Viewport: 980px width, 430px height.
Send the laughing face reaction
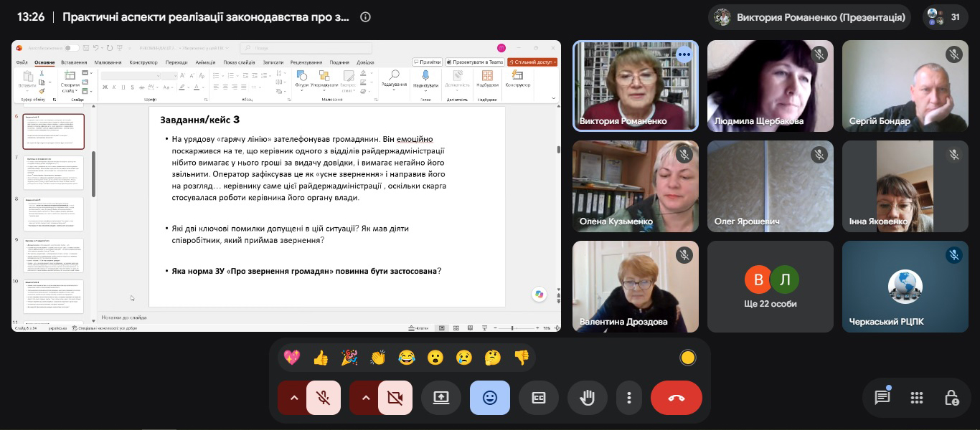407,357
